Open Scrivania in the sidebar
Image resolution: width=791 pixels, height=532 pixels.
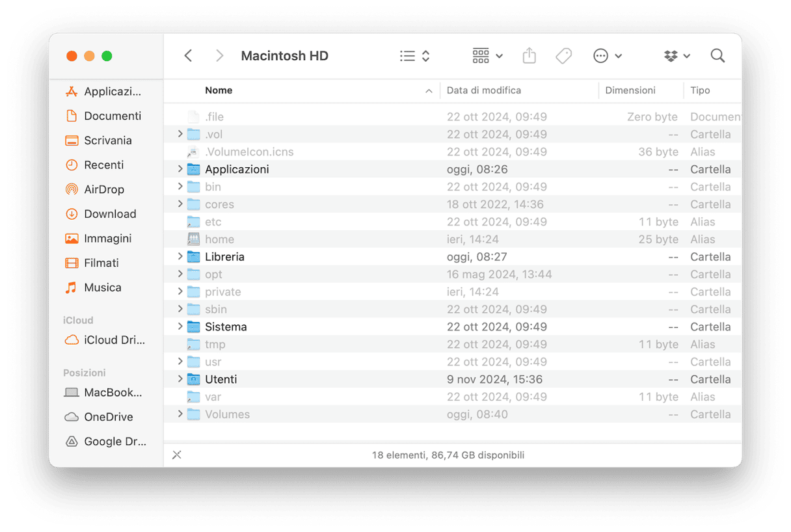tap(100, 140)
